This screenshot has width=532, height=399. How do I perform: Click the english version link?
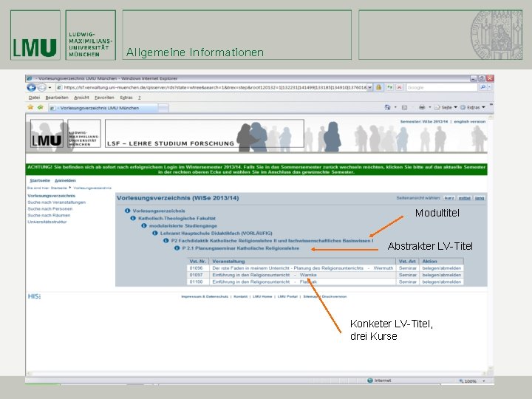[x=470, y=121]
